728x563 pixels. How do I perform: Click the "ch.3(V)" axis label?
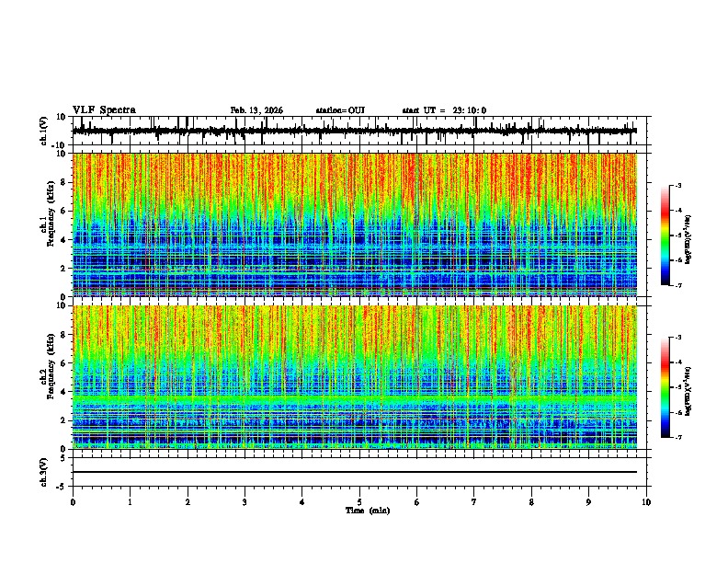44,472
